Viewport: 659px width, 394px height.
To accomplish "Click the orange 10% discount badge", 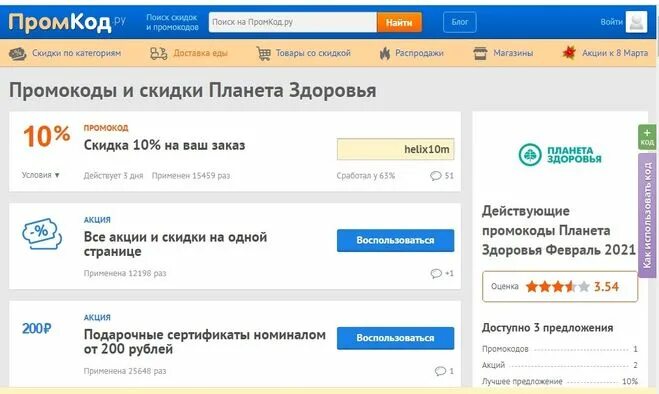I will coord(47,136).
